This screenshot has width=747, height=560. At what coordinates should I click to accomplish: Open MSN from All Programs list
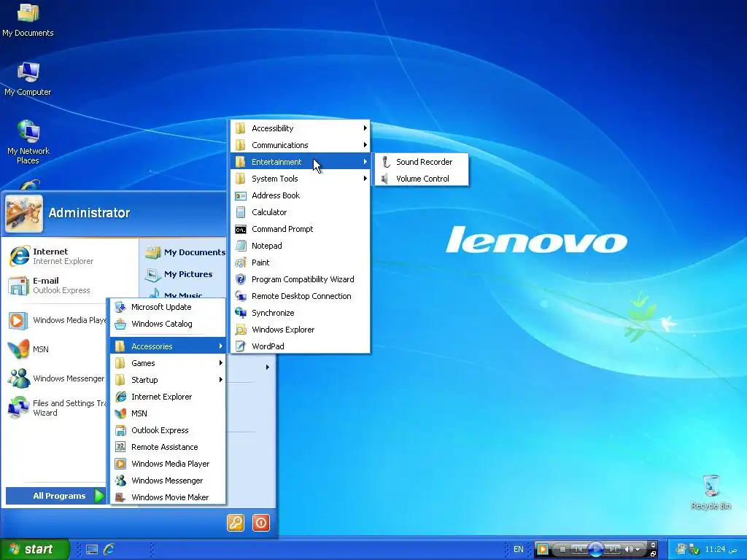[x=168, y=413]
